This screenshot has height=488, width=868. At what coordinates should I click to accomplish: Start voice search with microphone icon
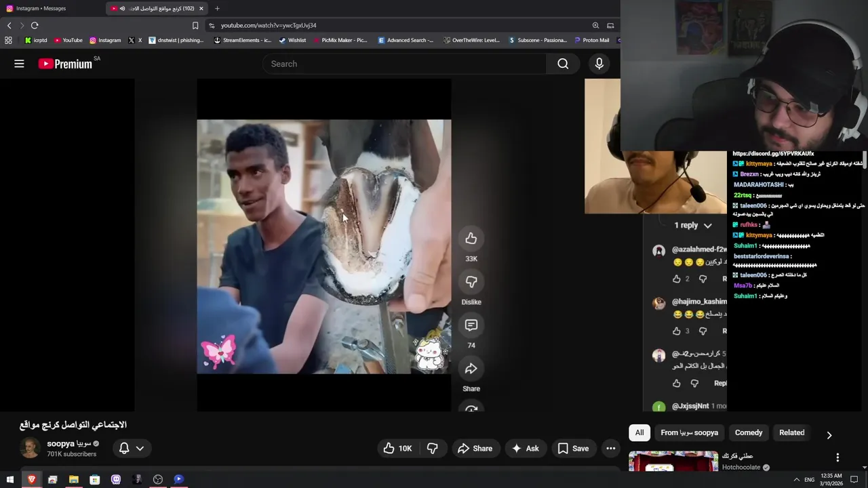pos(599,64)
